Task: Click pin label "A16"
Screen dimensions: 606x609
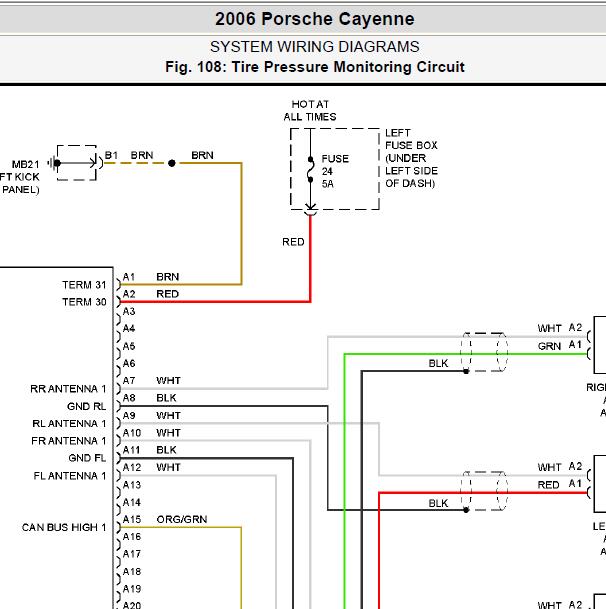Action: (132, 537)
